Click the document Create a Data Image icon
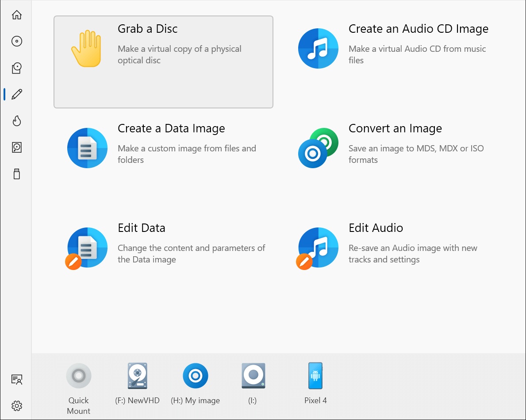Viewport: 526px width, 420px height. (87, 148)
